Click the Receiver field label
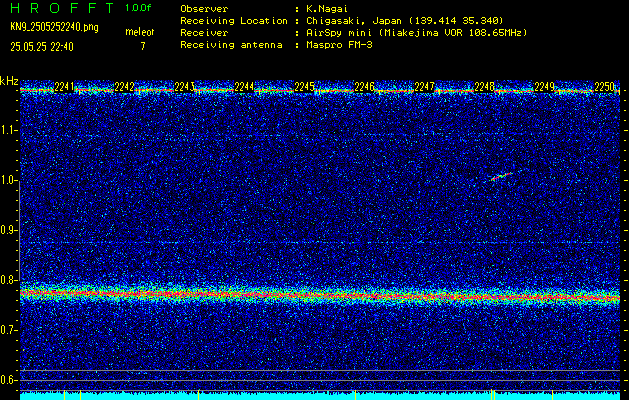The width and height of the screenshot is (629, 400). point(204,33)
